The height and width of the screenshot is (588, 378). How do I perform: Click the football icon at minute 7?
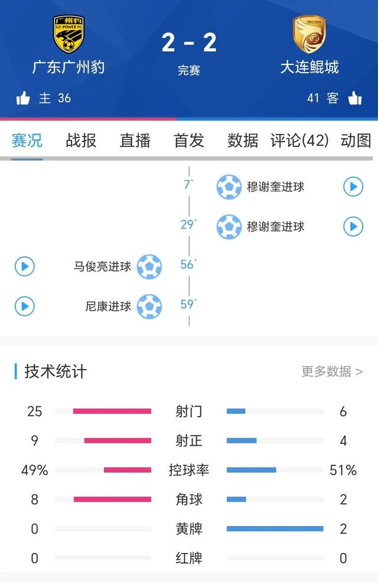coord(229,187)
